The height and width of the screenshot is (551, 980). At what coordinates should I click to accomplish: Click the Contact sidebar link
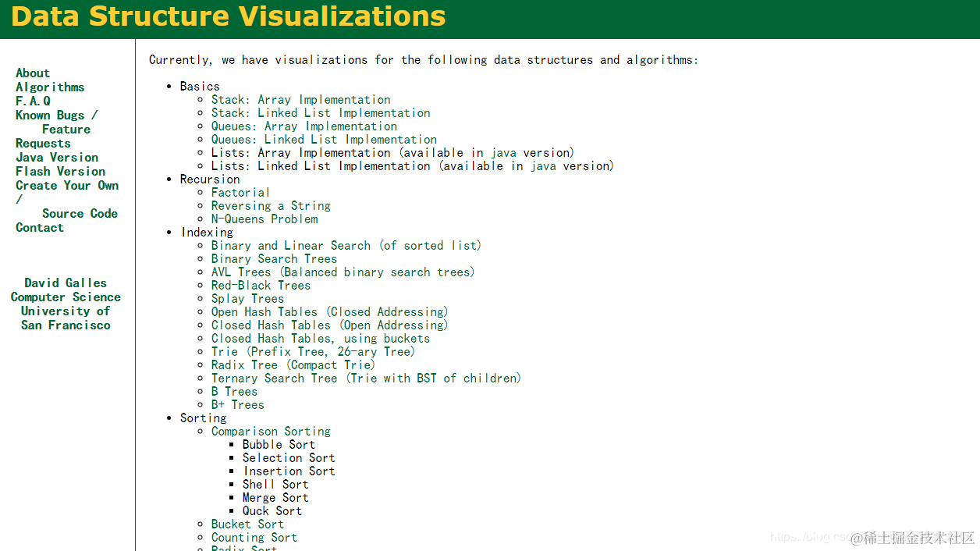[40, 228]
